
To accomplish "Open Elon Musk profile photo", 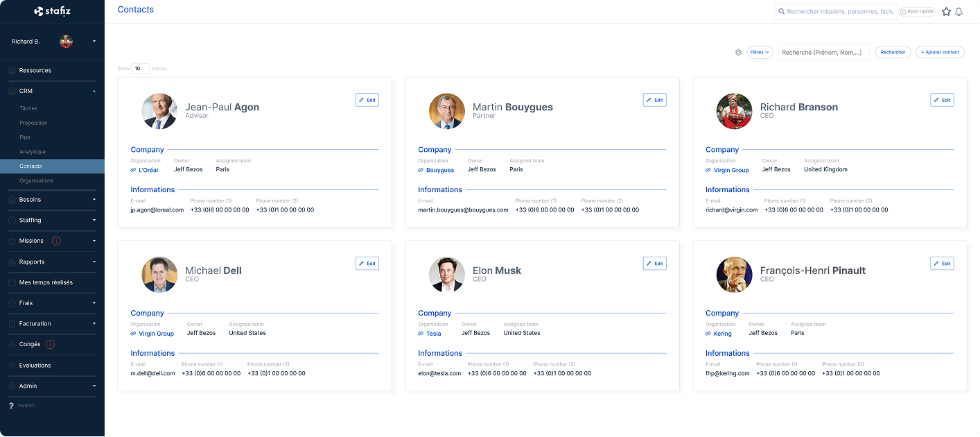I will (x=447, y=275).
